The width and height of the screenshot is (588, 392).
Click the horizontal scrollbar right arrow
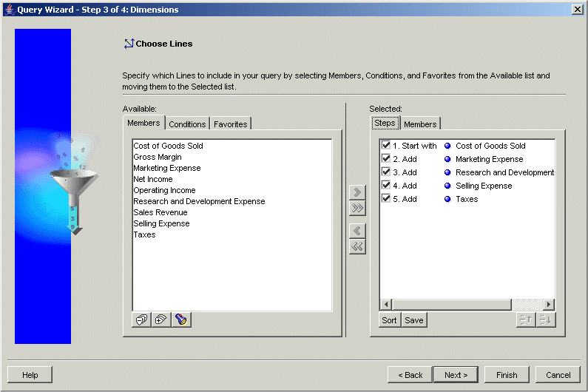tap(549, 304)
